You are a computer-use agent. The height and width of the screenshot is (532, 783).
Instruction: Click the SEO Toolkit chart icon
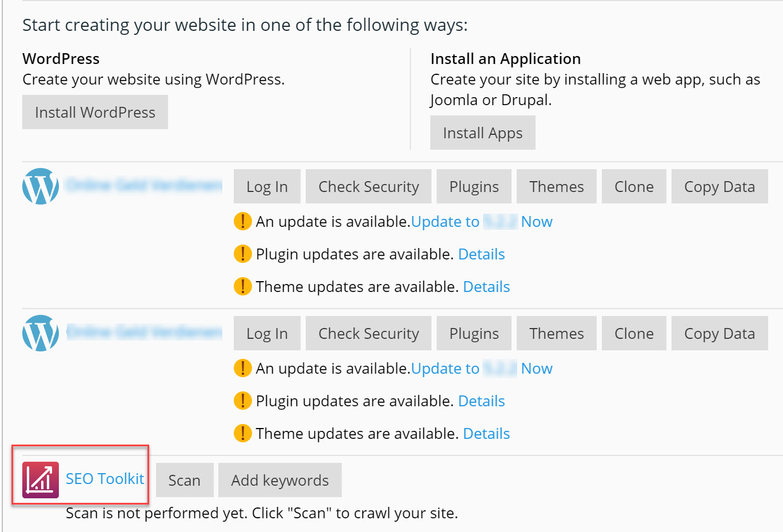[x=41, y=480]
